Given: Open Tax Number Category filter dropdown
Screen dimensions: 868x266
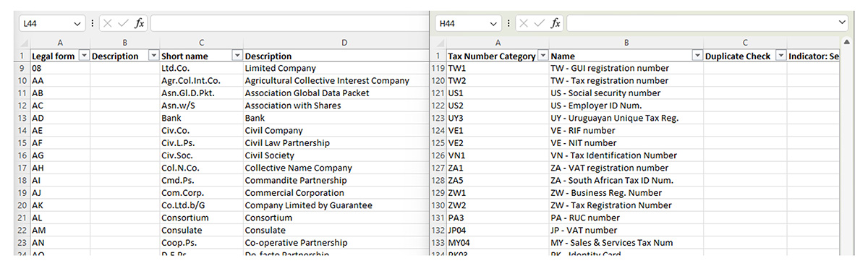Looking at the screenshot, I should pos(542,56).
